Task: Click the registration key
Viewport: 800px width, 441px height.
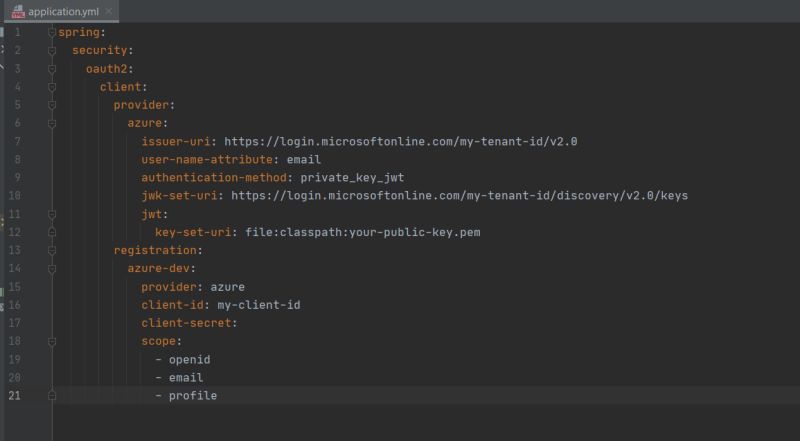Action: tap(155, 250)
